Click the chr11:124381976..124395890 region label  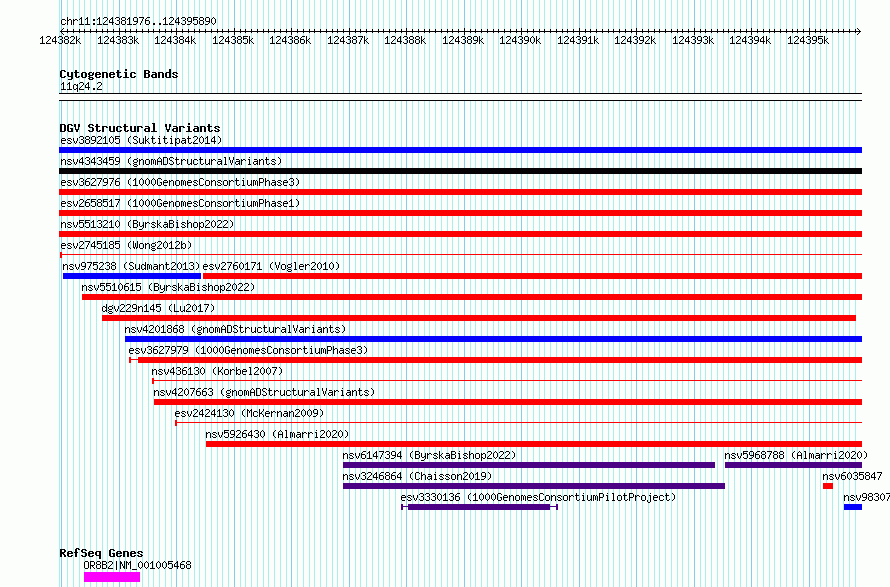tap(138, 21)
